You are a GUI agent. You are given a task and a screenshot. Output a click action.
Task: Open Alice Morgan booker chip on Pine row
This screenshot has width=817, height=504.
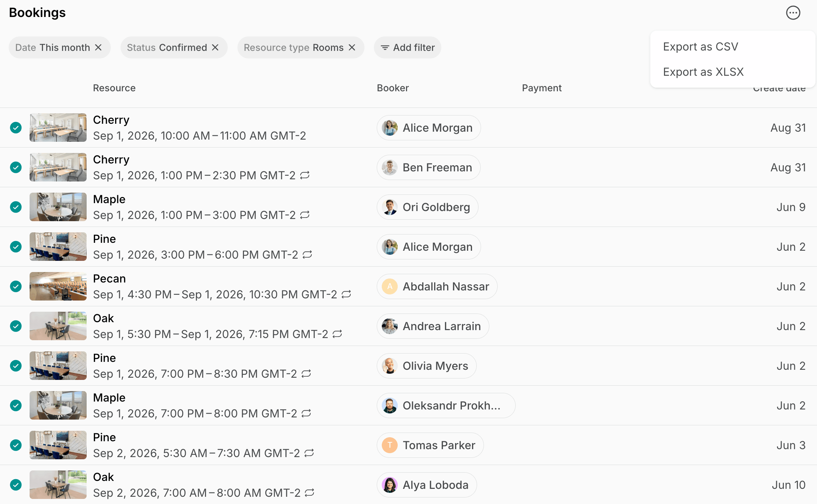tap(429, 247)
